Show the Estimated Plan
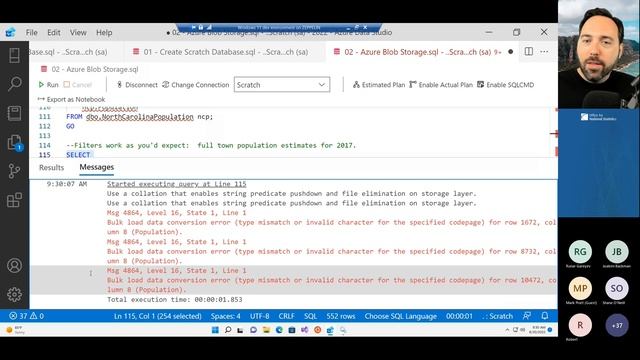 tap(379, 85)
